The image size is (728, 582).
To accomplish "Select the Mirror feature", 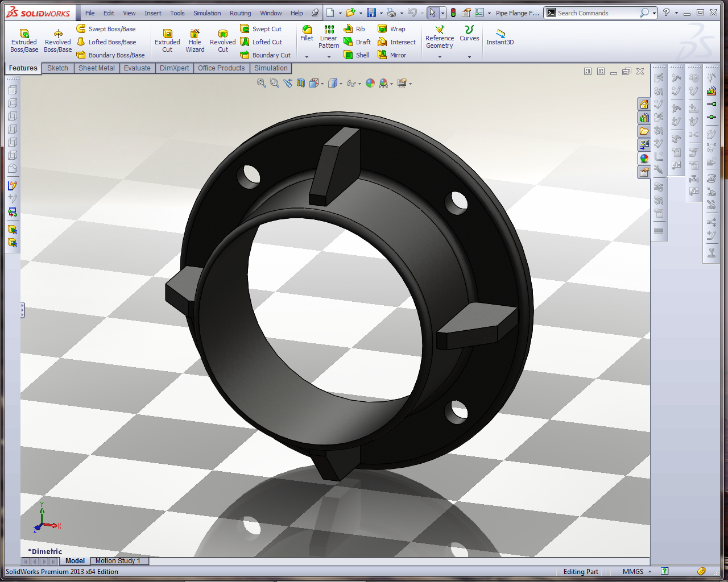I will [392, 55].
